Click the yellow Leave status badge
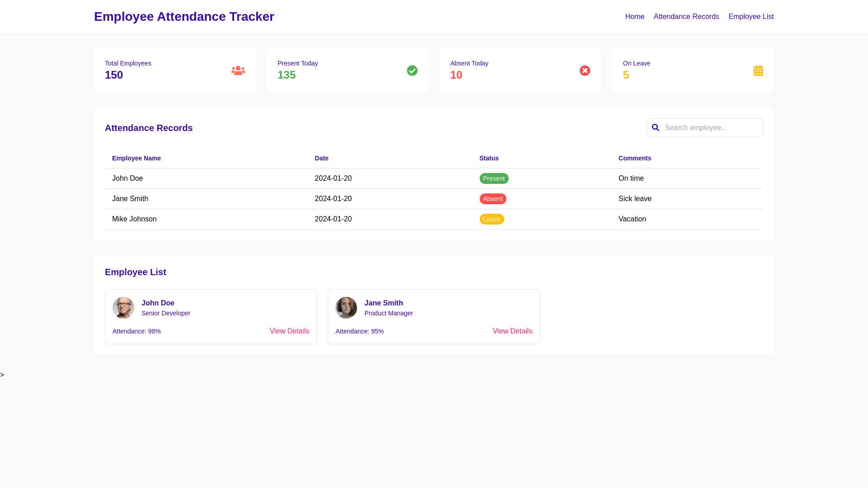The width and height of the screenshot is (868, 488). (491, 219)
